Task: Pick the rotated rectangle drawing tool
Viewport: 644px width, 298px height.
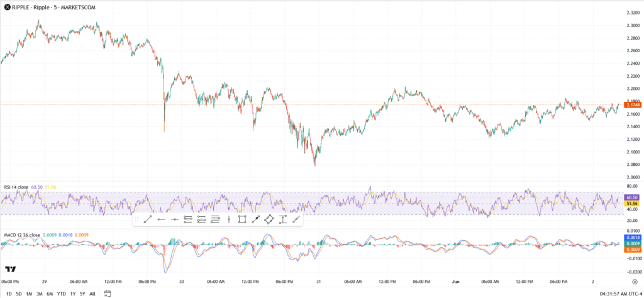Action: click(269, 219)
